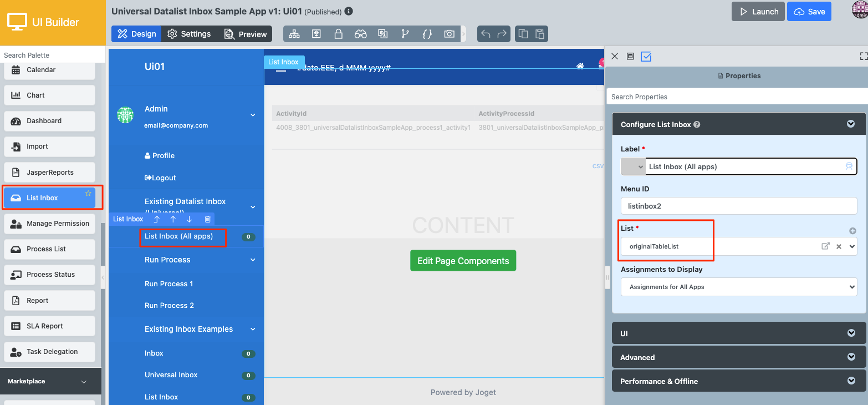Edit the Menu ID field listinbox2
This screenshot has height=405, width=868.
click(739, 206)
